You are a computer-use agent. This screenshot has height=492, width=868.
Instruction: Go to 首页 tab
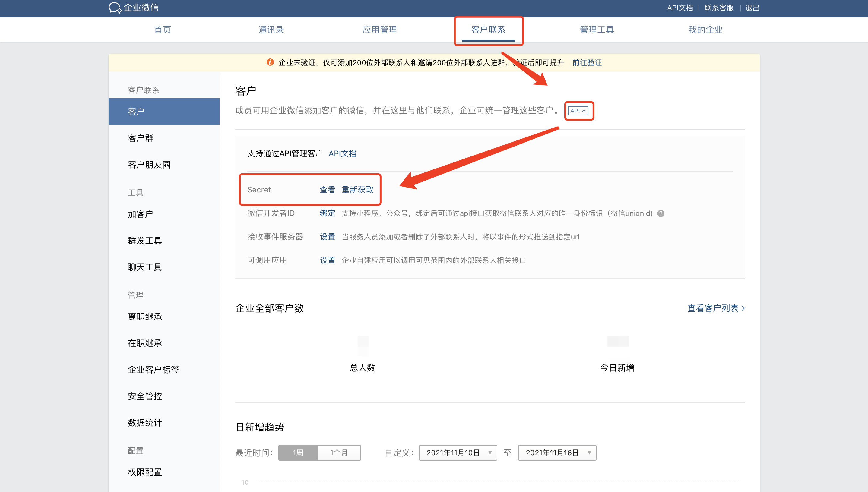163,30
